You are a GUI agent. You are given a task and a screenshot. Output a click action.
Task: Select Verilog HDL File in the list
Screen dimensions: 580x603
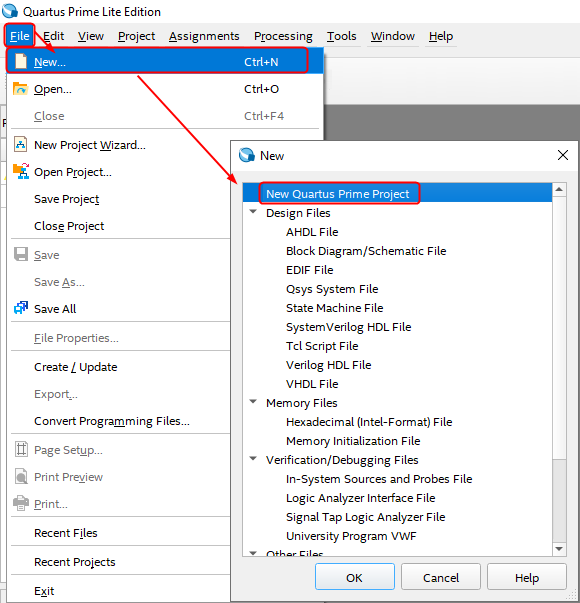pos(328,365)
